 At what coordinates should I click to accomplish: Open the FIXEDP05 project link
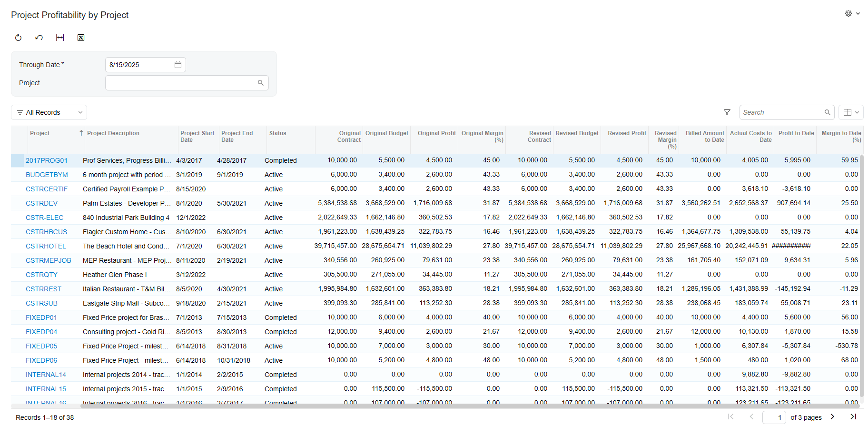coord(41,346)
